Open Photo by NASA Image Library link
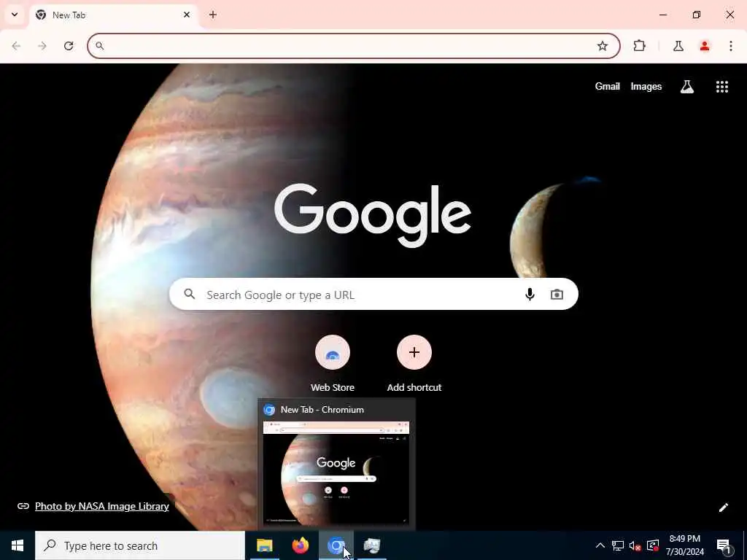This screenshot has height=560, width=747. [x=102, y=506]
